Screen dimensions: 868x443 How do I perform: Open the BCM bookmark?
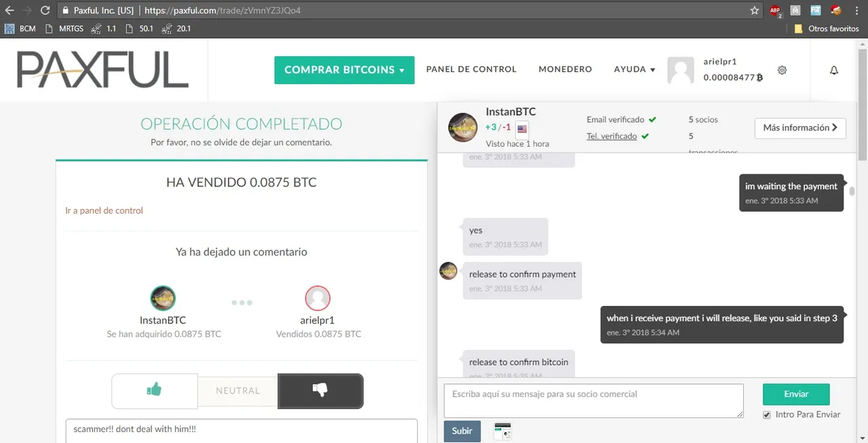click(x=20, y=28)
